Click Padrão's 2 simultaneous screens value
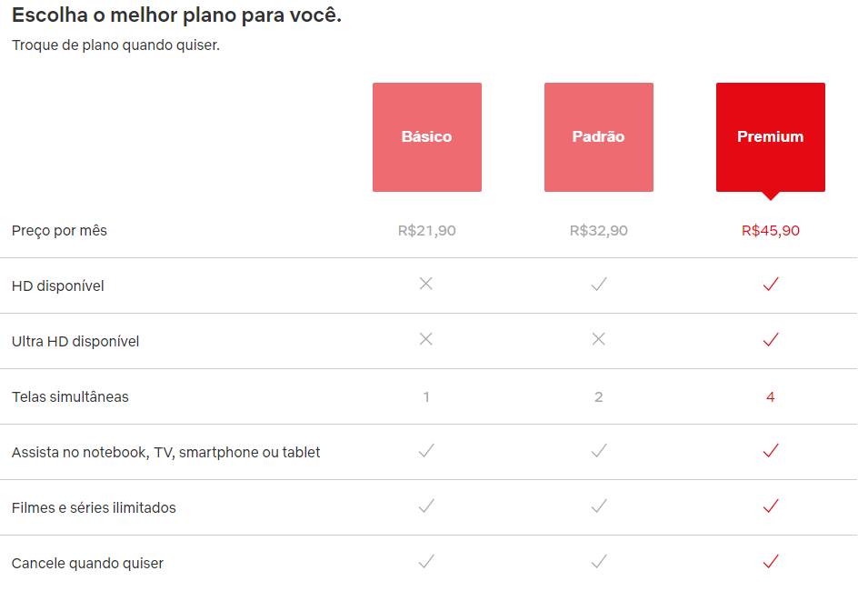The width and height of the screenshot is (868, 591). tap(598, 397)
